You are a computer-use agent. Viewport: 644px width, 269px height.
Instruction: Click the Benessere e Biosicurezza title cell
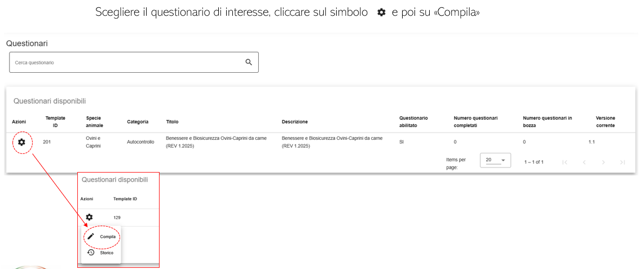click(216, 142)
